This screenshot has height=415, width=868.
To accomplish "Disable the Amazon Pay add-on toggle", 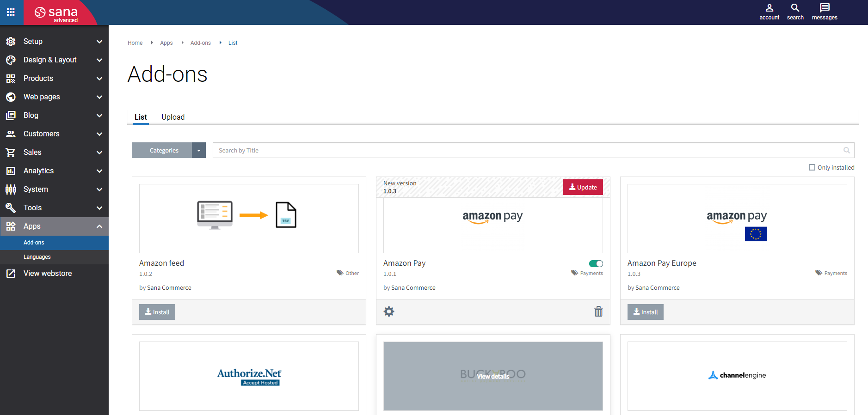I will pos(596,264).
